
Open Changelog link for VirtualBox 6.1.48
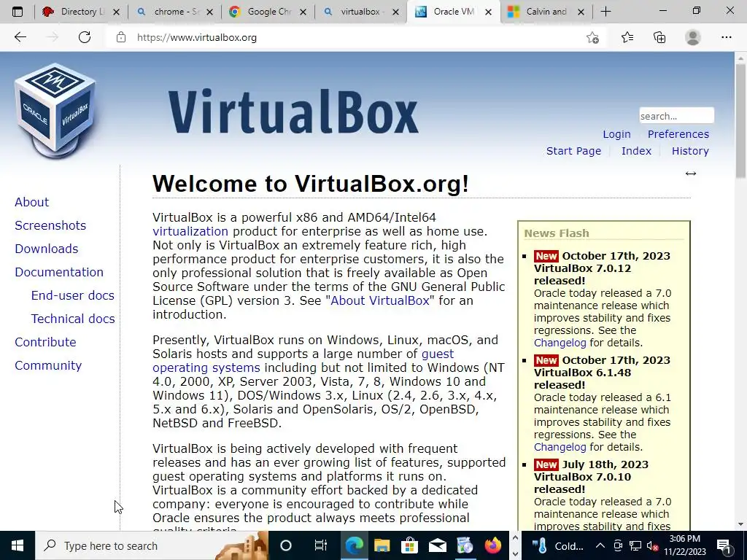click(x=560, y=447)
